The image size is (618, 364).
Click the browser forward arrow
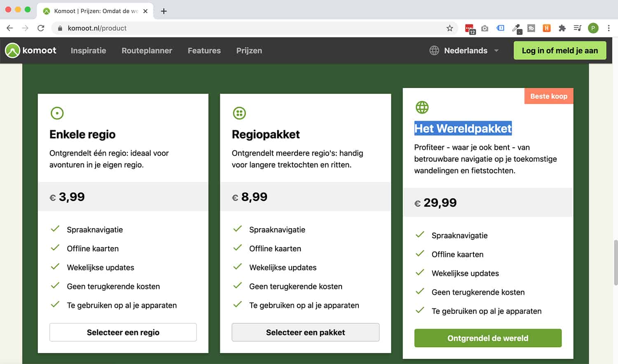[x=25, y=28]
